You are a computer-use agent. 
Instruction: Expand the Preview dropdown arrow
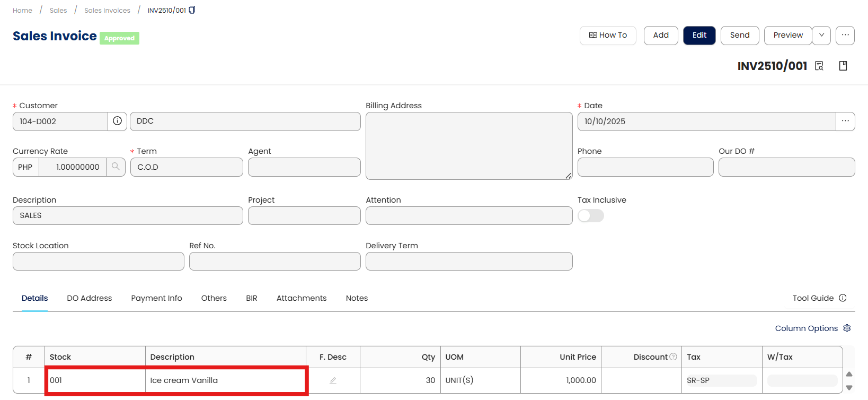pyautogui.click(x=821, y=35)
